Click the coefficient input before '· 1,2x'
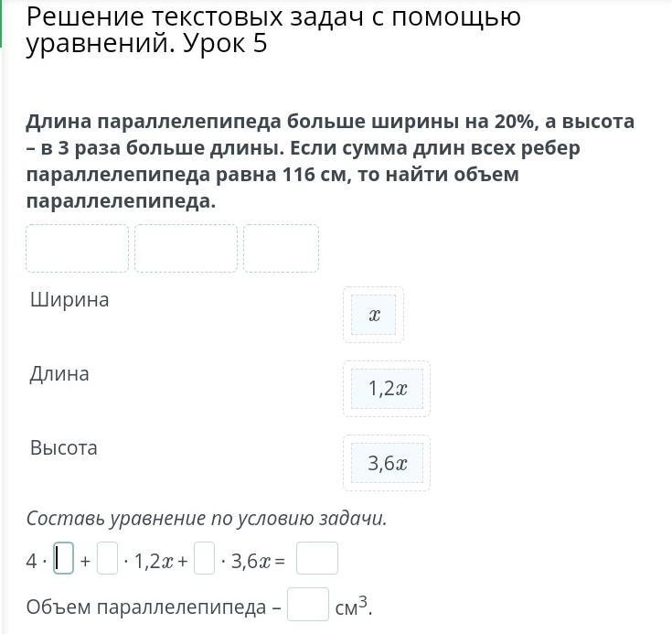Viewport: 672px width, 634px height. 107,558
